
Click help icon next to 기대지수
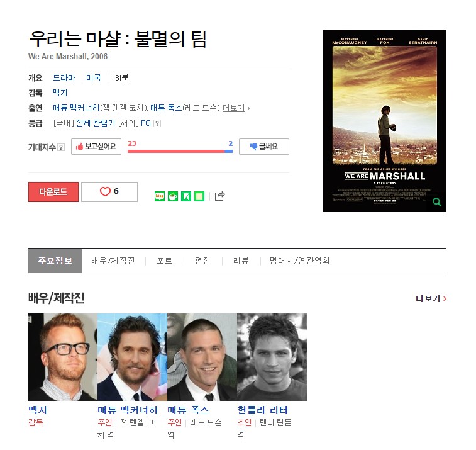click(61, 147)
